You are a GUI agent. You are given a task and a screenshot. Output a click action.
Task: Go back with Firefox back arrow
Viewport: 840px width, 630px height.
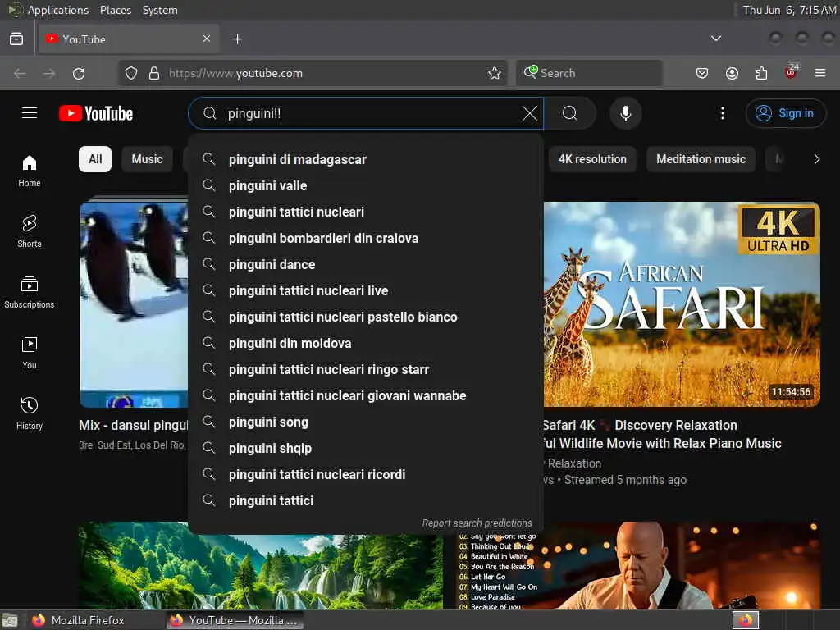20,73
